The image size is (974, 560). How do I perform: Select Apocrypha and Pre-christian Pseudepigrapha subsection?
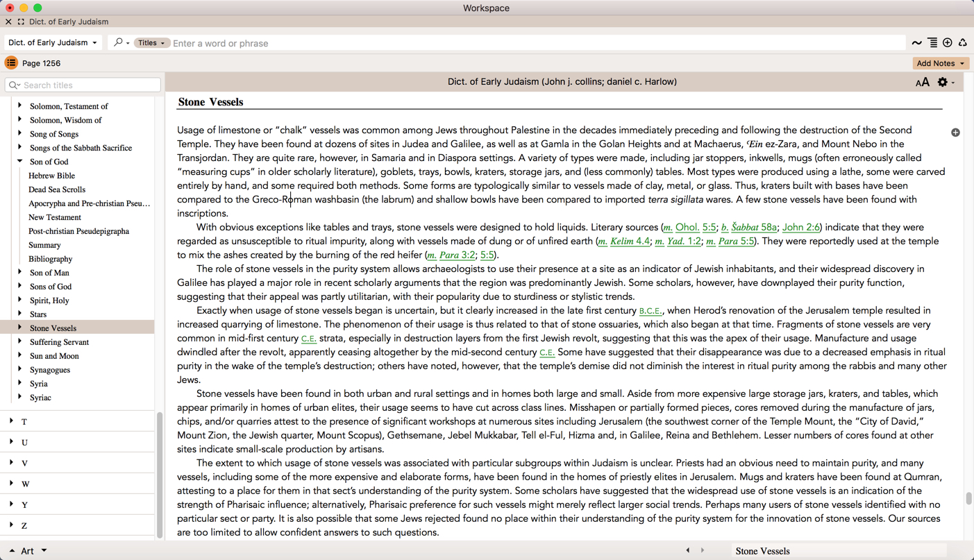coord(90,203)
